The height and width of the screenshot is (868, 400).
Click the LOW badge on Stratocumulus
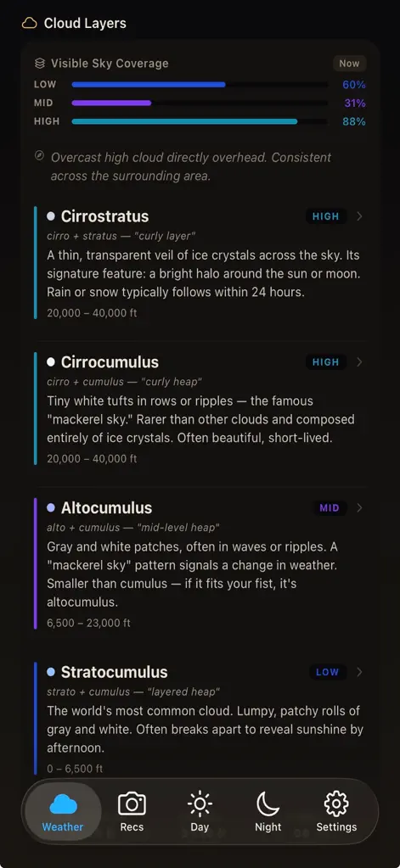tap(328, 672)
